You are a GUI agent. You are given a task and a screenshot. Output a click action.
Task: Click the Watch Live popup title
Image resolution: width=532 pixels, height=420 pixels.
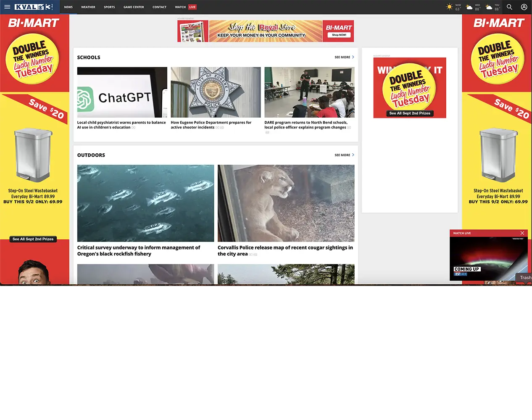click(462, 233)
